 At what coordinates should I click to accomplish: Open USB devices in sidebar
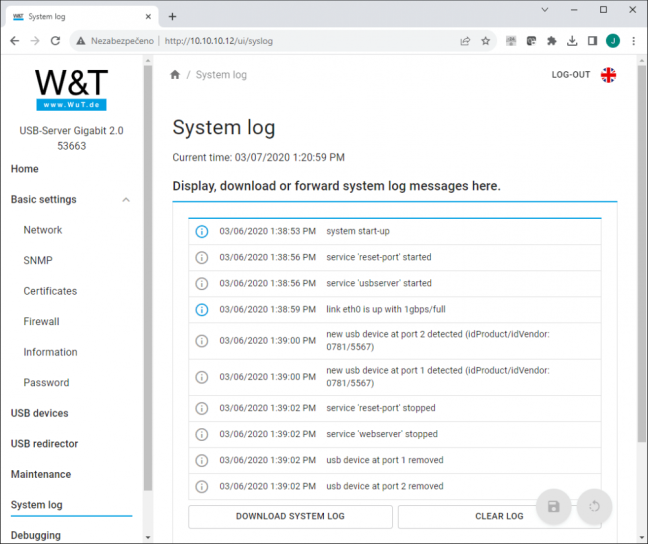(40, 414)
